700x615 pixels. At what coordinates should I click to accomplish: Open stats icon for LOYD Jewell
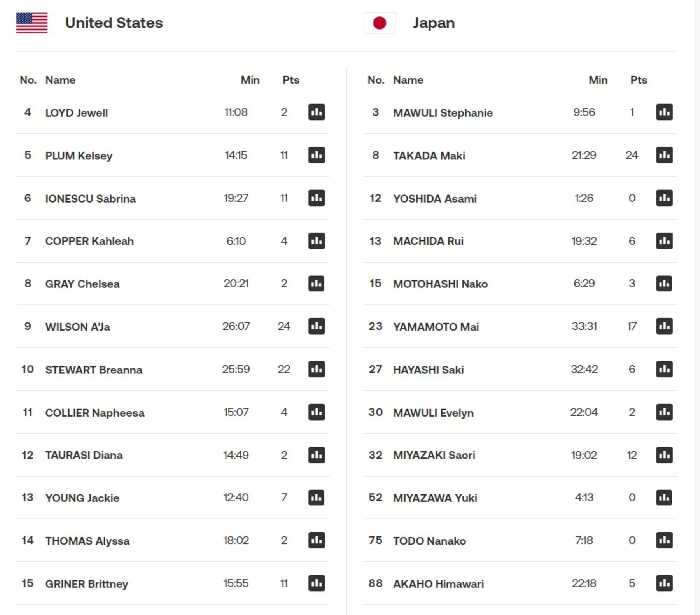point(317,112)
